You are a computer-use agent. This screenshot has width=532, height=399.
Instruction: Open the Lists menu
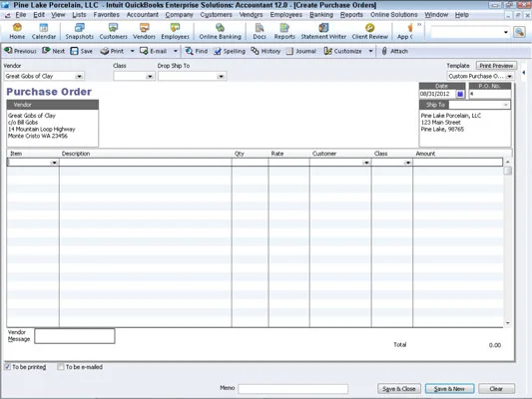click(x=79, y=15)
